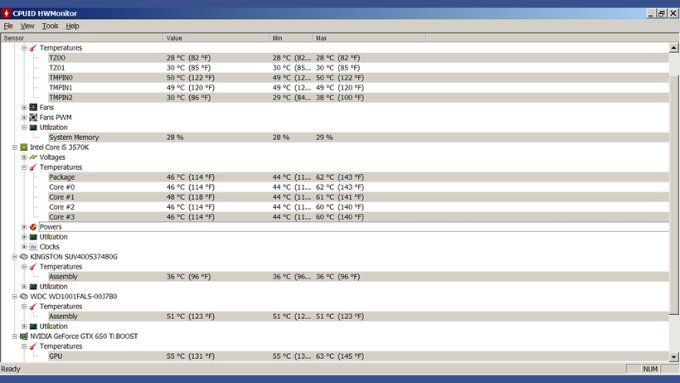
Task: Click the Voltages lightning icon
Action: tap(33, 157)
